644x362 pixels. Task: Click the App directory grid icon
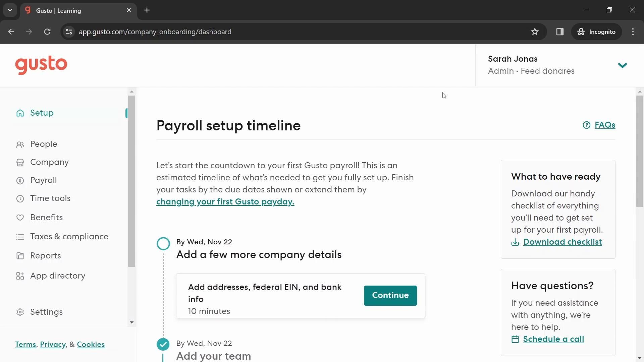coord(20,276)
